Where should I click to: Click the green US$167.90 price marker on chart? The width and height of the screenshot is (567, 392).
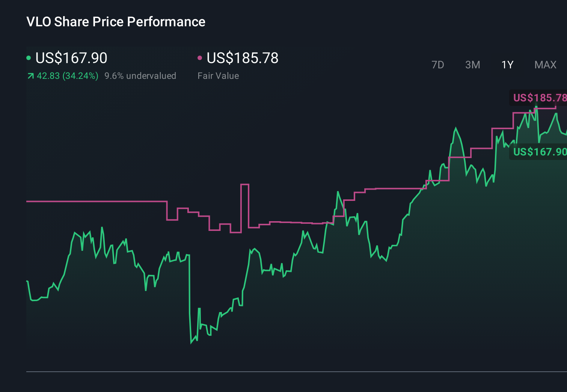541,152
